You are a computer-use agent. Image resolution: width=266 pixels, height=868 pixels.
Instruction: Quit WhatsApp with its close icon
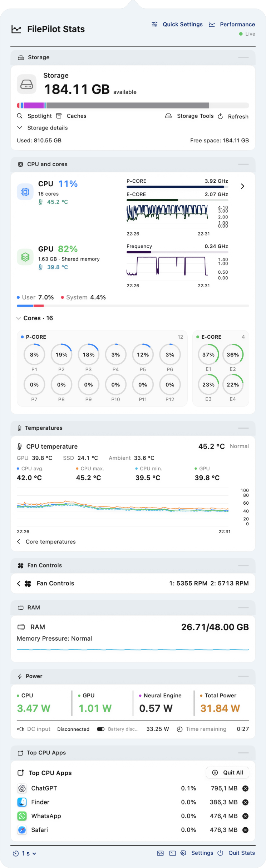pyautogui.click(x=246, y=816)
